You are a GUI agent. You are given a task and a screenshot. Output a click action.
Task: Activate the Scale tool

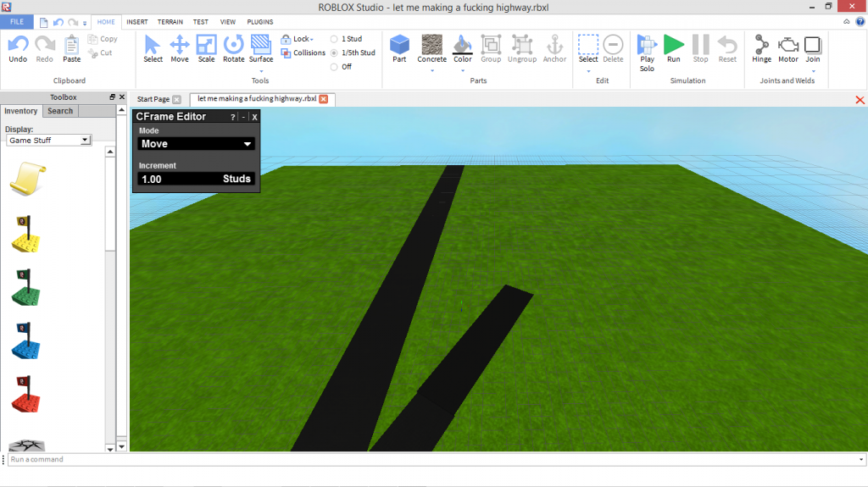(207, 49)
